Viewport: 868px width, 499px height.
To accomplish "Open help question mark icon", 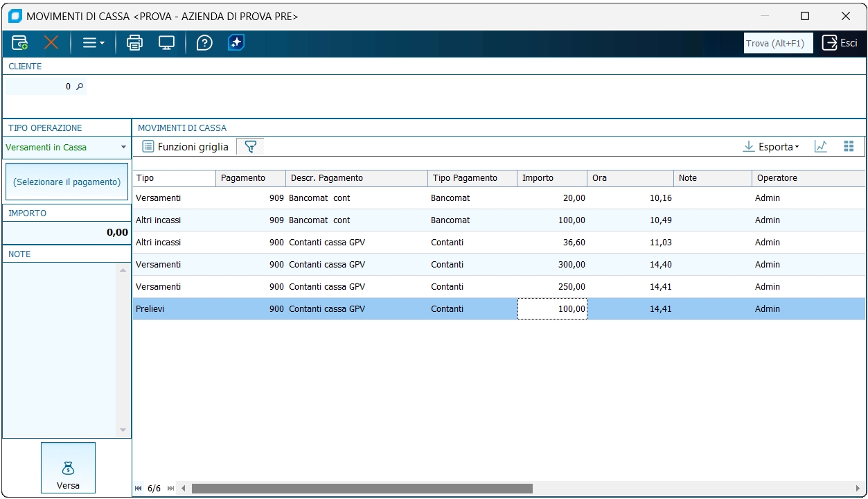I will click(x=204, y=43).
